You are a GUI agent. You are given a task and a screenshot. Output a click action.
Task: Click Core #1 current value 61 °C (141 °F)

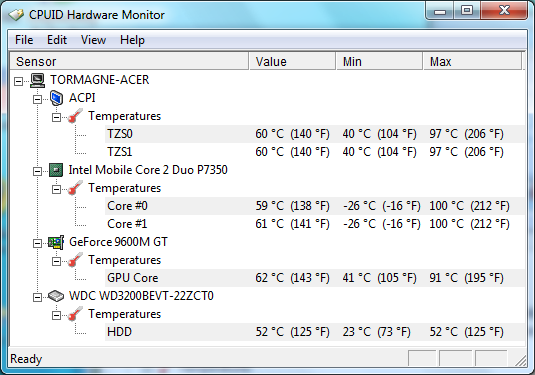point(292,224)
